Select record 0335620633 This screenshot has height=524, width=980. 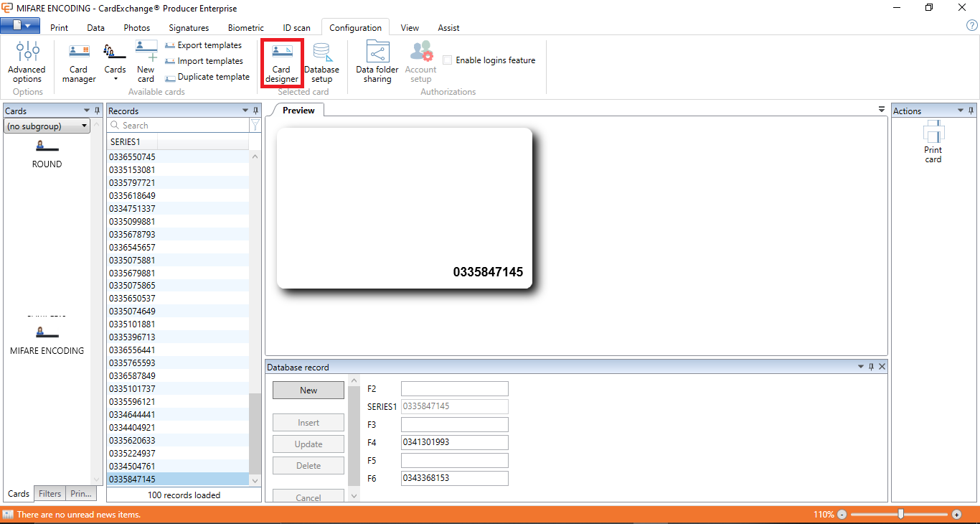pos(178,440)
